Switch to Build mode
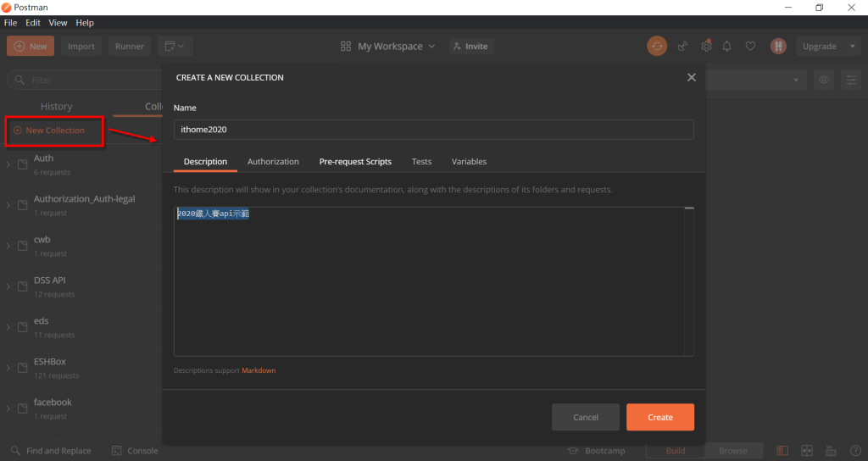The height and width of the screenshot is (461, 868). tap(676, 451)
